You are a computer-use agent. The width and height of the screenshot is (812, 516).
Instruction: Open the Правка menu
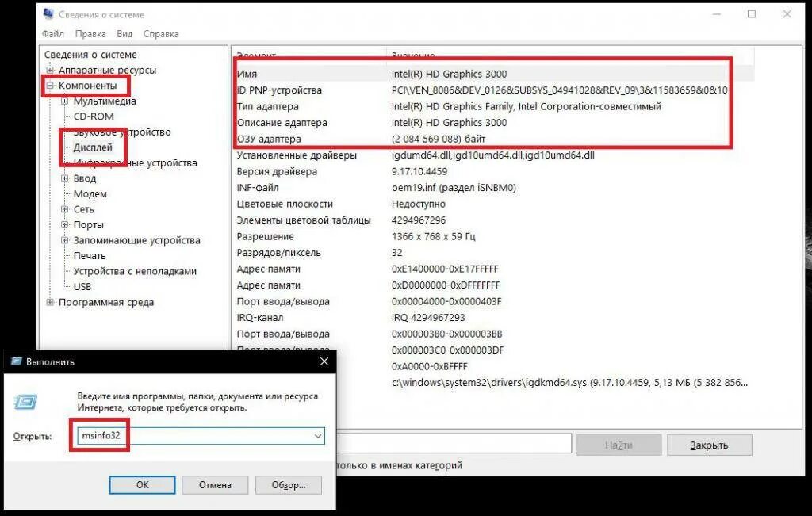pos(90,33)
